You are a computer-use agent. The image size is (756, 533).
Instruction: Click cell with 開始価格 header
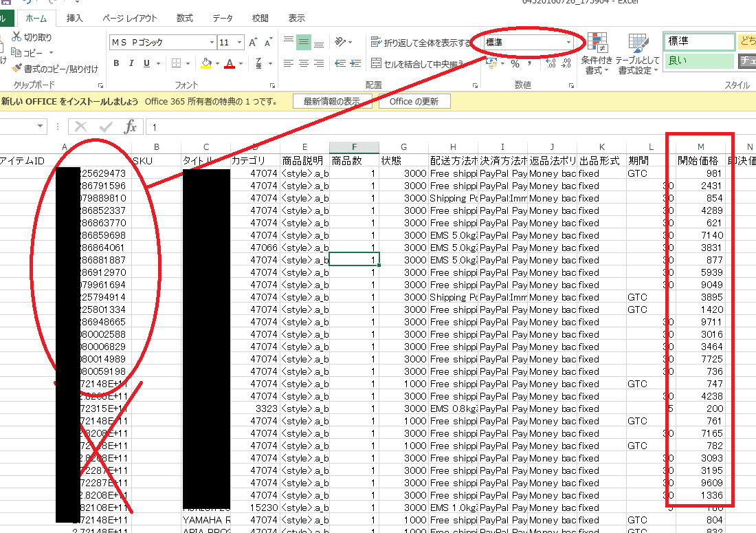(700, 161)
